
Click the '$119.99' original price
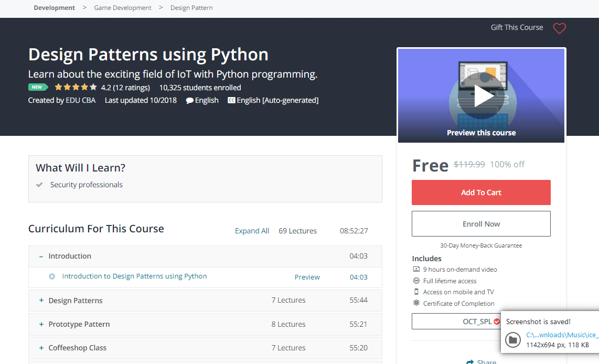469,164
